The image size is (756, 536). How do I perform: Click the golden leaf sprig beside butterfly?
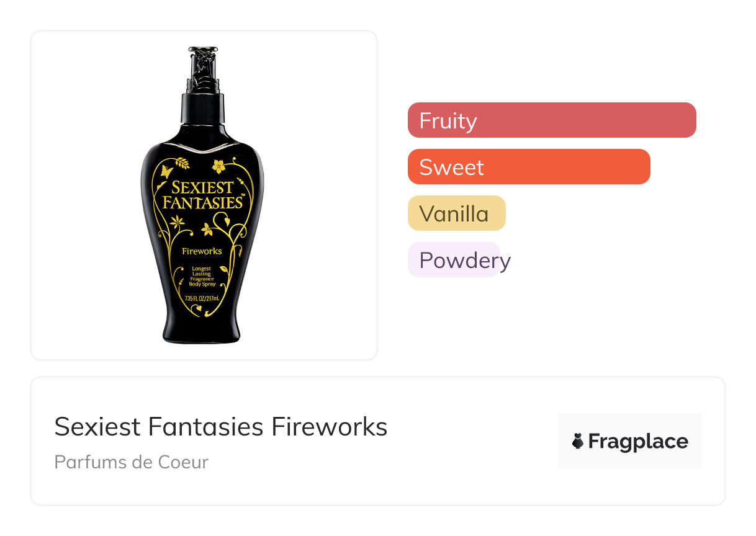pyautogui.click(x=182, y=163)
